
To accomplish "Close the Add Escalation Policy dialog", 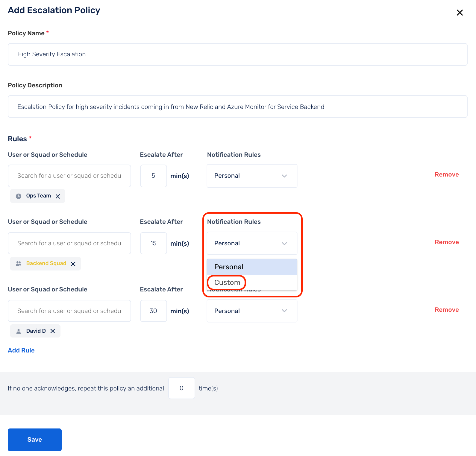I will click(460, 13).
